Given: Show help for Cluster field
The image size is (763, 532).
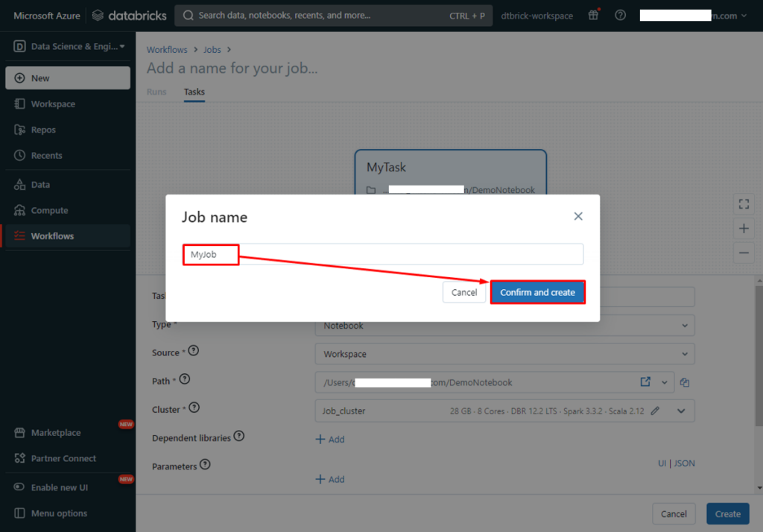Looking at the screenshot, I should tap(194, 408).
